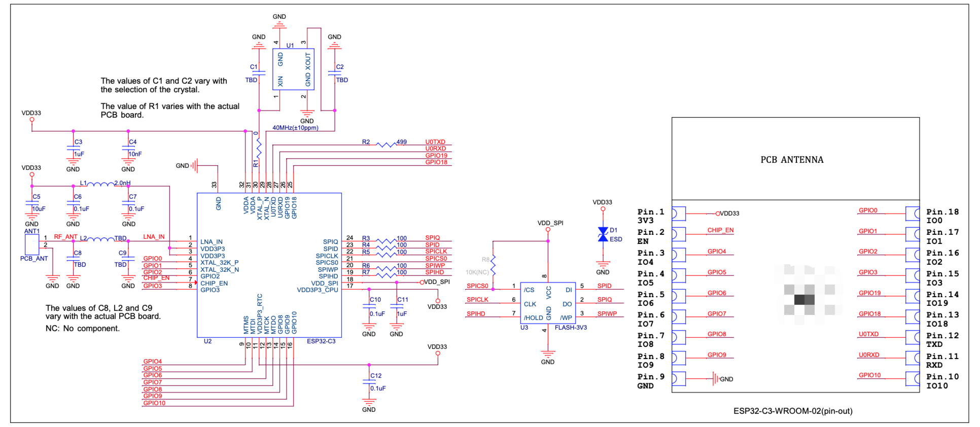
Task: Select the L2 TBD inductor symbol
Action: pos(101,240)
